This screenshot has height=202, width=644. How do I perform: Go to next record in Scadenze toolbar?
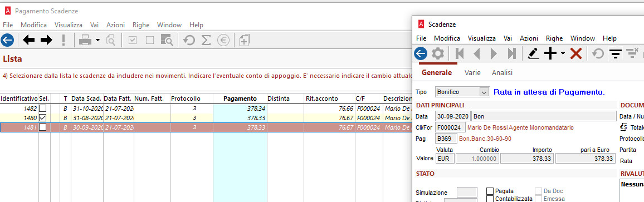[x=494, y=53]
